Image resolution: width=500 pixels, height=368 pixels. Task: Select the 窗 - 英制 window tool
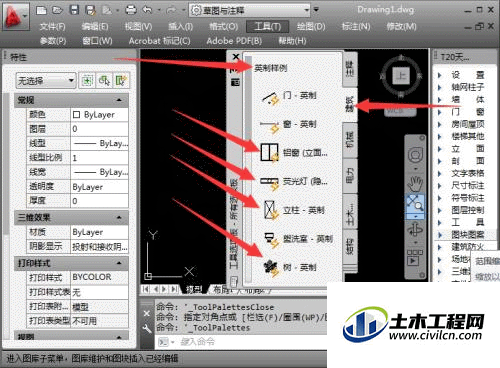tap(289, 125)
